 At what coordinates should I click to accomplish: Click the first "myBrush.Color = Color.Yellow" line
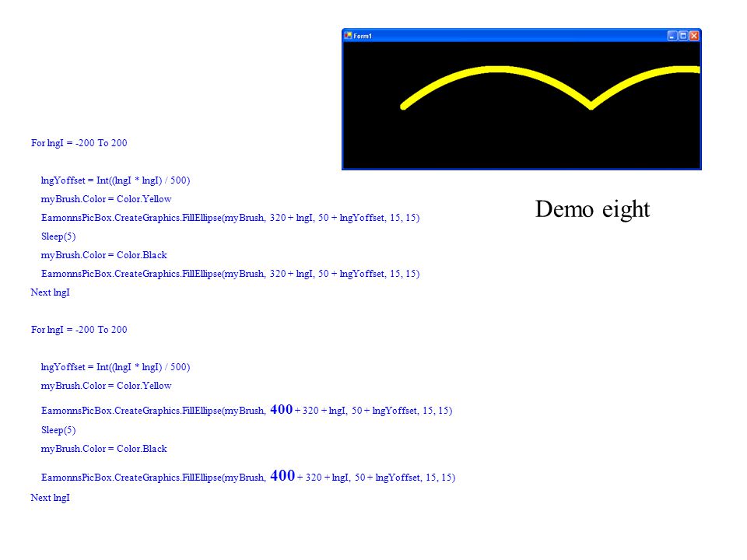pos(107,199)
